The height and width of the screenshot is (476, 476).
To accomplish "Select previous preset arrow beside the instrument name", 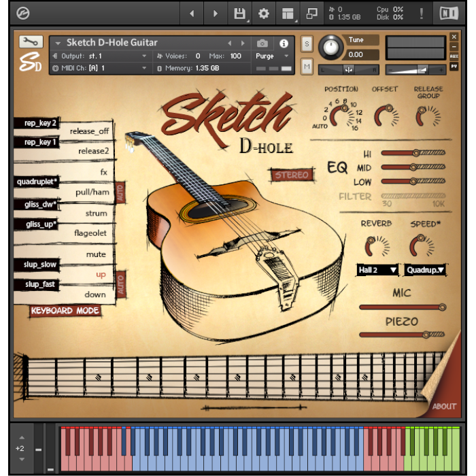I will pyautogui.click(x=230, y=44).
